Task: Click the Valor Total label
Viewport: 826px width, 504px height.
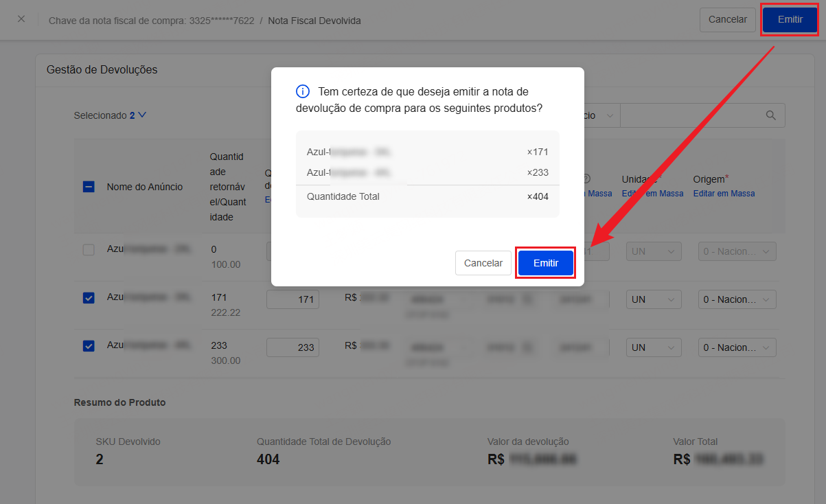Action: coord(696,442)
